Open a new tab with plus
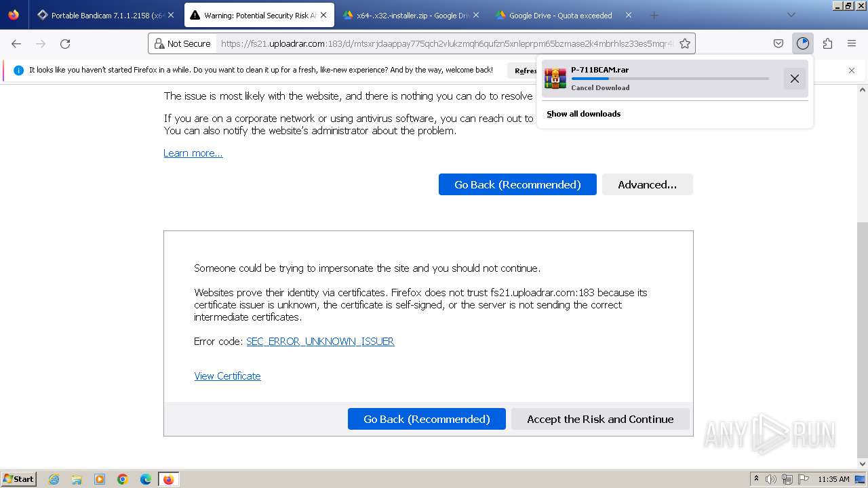 pos(654,15)
